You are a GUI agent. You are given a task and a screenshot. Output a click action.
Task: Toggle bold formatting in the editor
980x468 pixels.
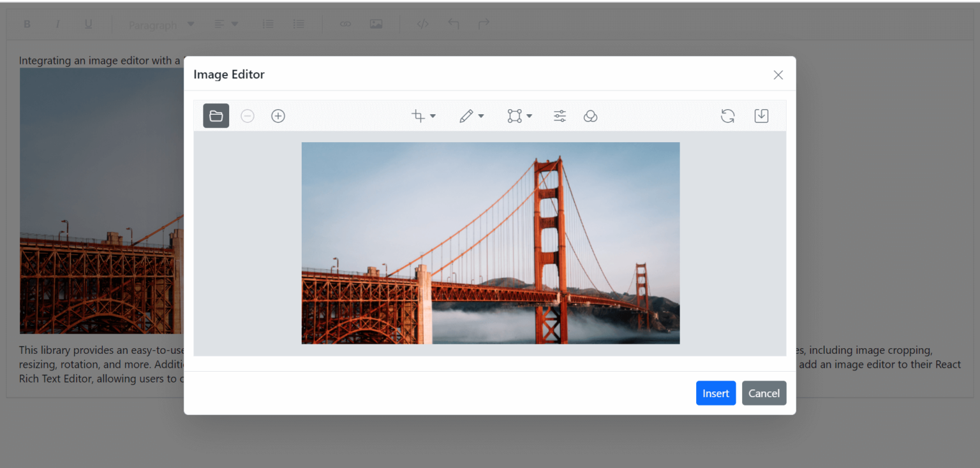[27, 24]
